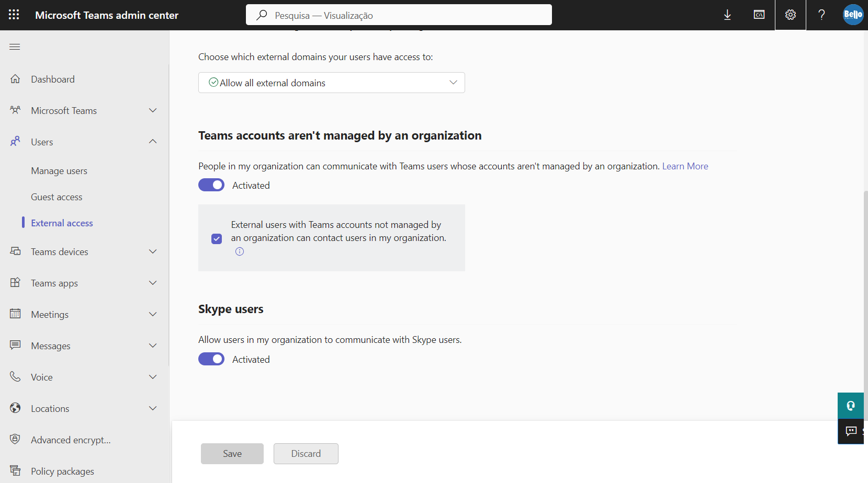Toggle the Skype users Activated switch

[x=211, y=359]
